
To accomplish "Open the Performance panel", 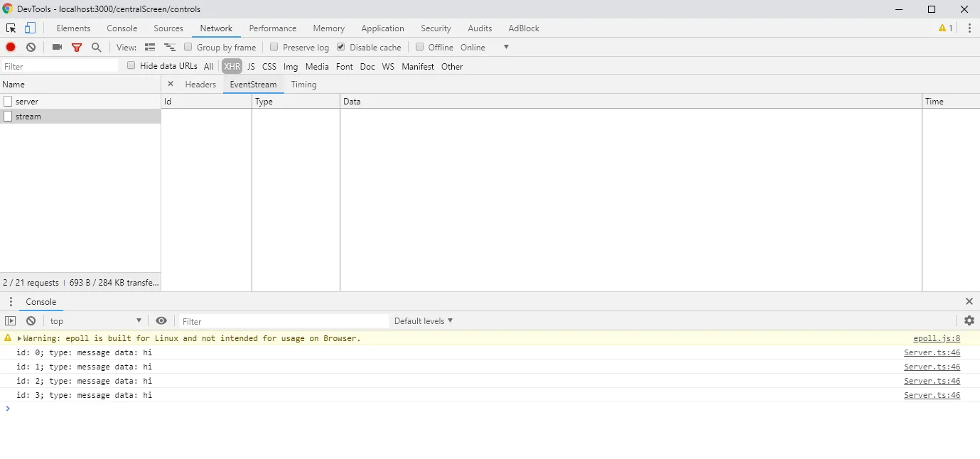I will click(x=273, y=28).
